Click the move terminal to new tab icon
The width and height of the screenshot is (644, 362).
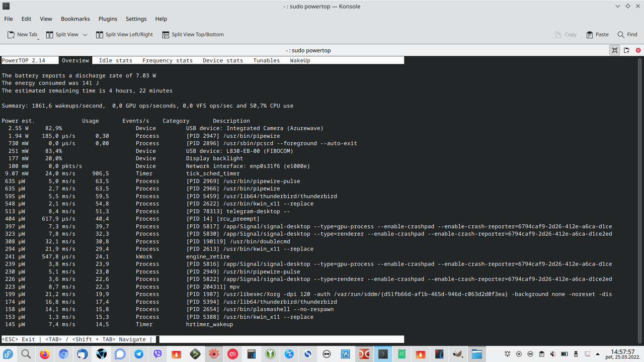[x=627, y=50]
